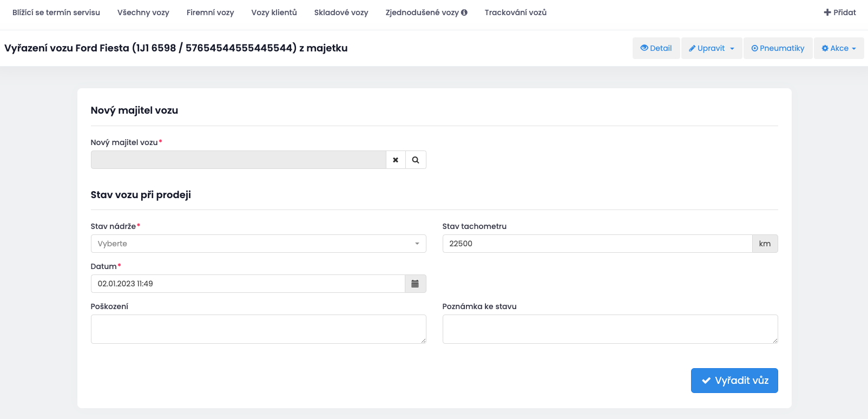This screenshot has width=868, height=419.
Task: Go to Zjednodušené vozy tab
Action: click(x=422, y=12)
